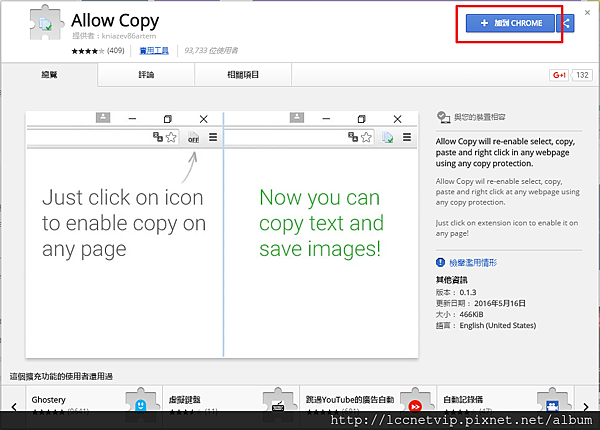The height and width of the screenshot is (430, 600).
Task: Switch to the 評論 reviews tab
Action: click(x=147, y=75)
